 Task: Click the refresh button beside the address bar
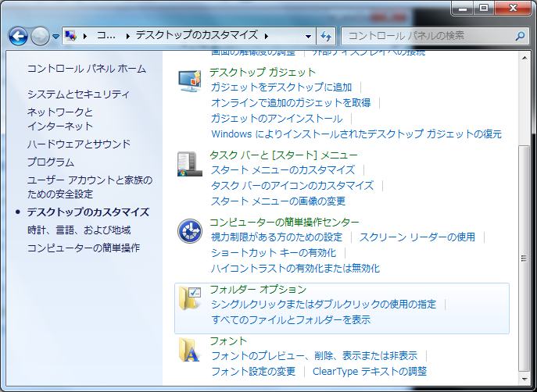click(326, 36)
